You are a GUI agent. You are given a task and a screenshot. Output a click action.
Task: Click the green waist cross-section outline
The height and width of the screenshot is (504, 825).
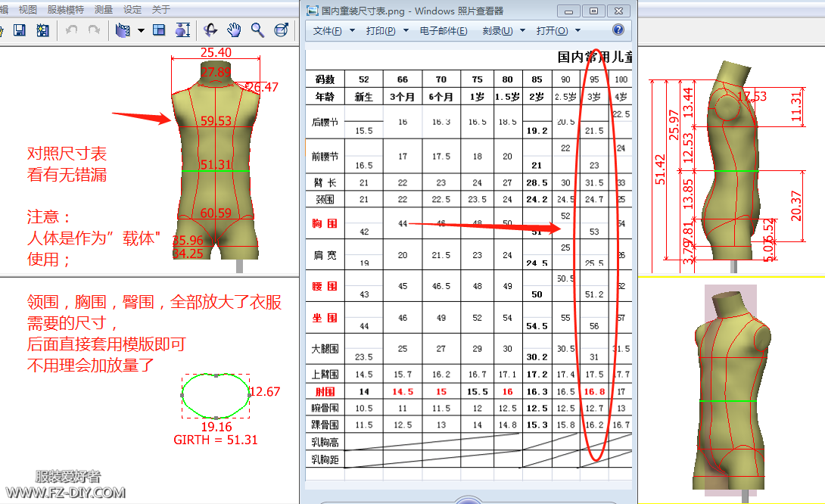pos(216,396)
